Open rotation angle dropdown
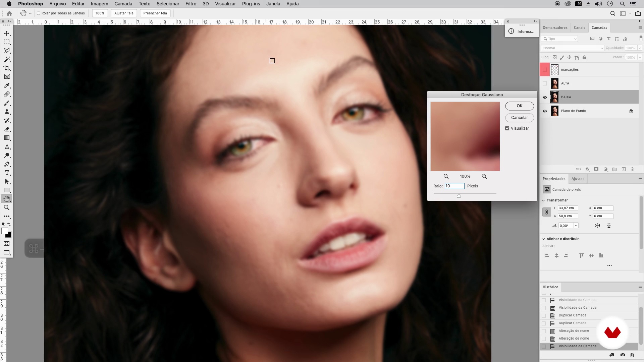The height and width of the screenshot is (362, 644). click(x=576, y=226)
